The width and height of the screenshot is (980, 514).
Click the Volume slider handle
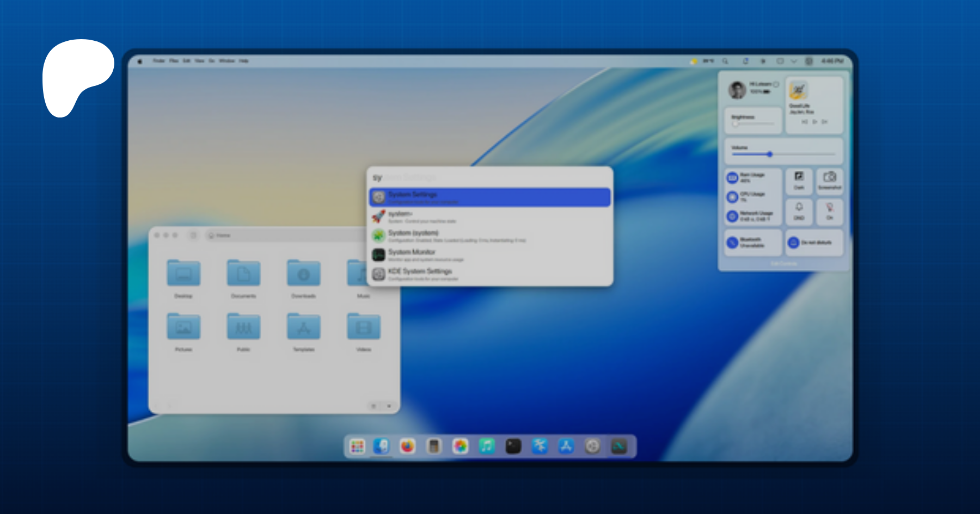[770, 154]
